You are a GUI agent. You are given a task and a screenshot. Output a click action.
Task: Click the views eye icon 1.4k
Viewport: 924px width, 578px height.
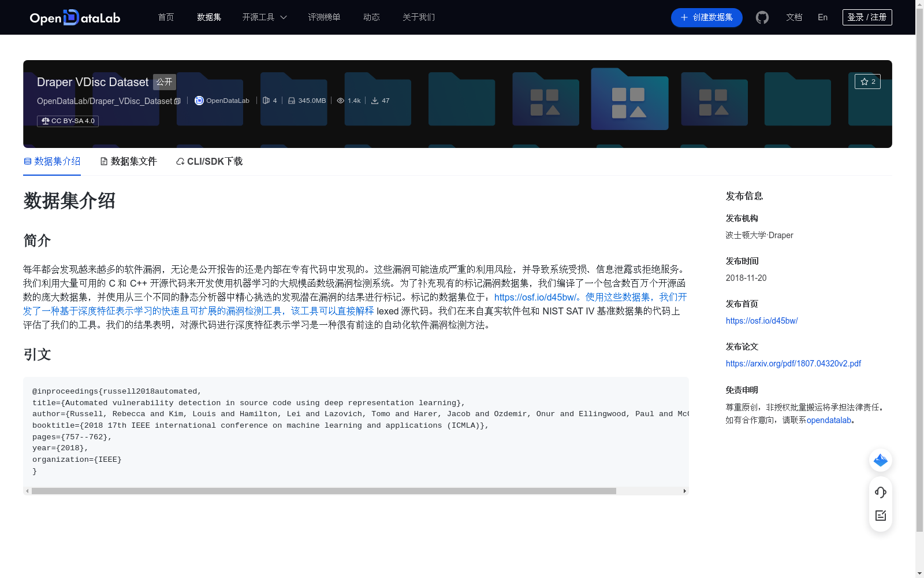pyautogui.click(x=341, y=101)
